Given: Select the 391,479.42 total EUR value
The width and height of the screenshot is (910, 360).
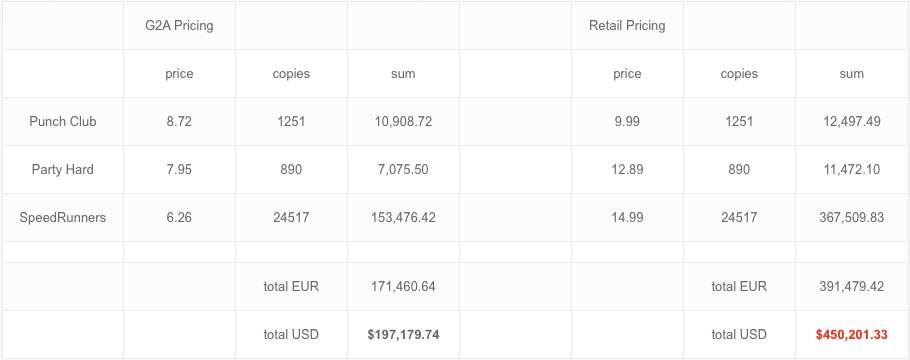Looking at the screenshot, I should (x=851, y=286).
